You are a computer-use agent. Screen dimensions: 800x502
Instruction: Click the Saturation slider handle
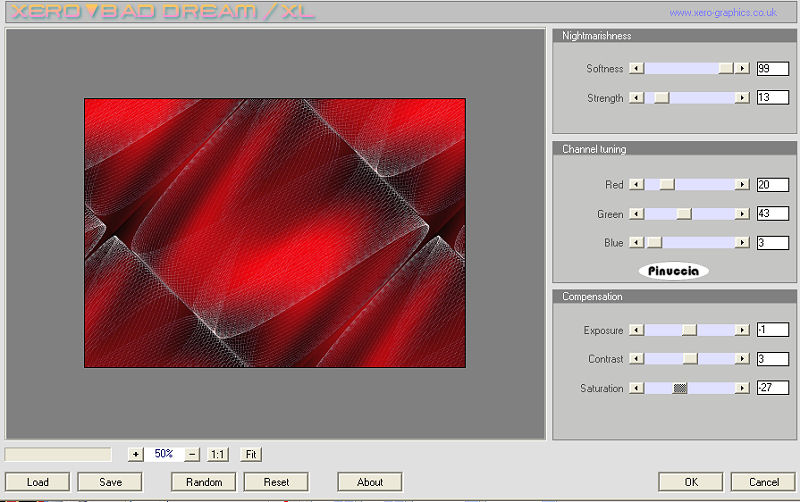pyautogui.click(x=680, y=388)
